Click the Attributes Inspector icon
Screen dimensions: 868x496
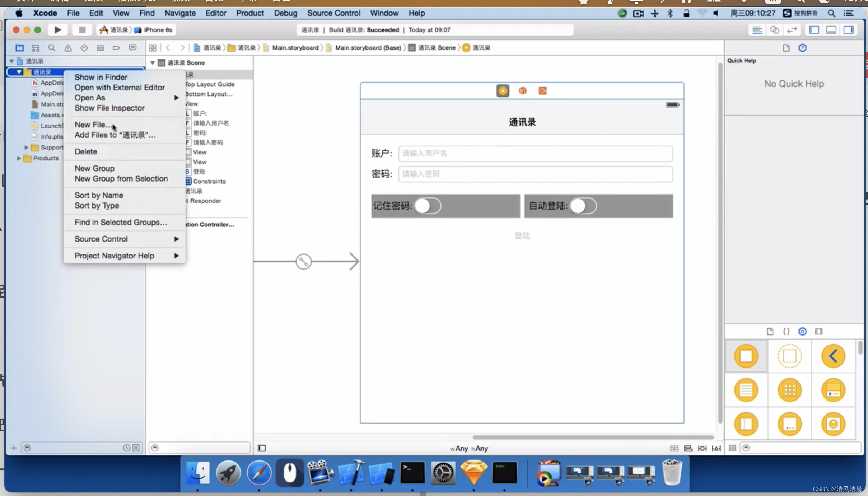tap(803, 331)
